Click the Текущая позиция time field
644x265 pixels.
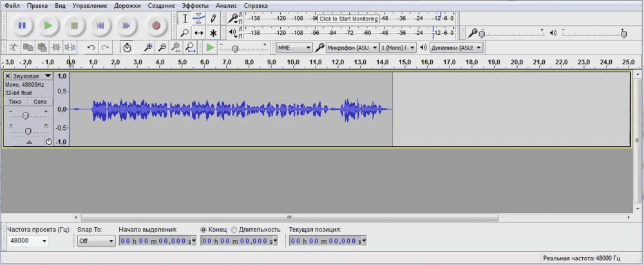coord(328,241)
